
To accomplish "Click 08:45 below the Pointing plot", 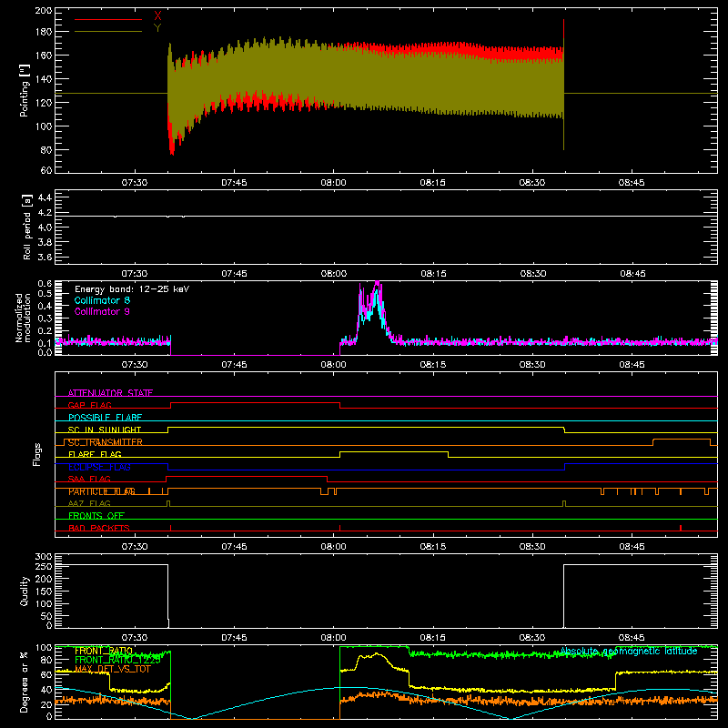I will tap(632, 183).
